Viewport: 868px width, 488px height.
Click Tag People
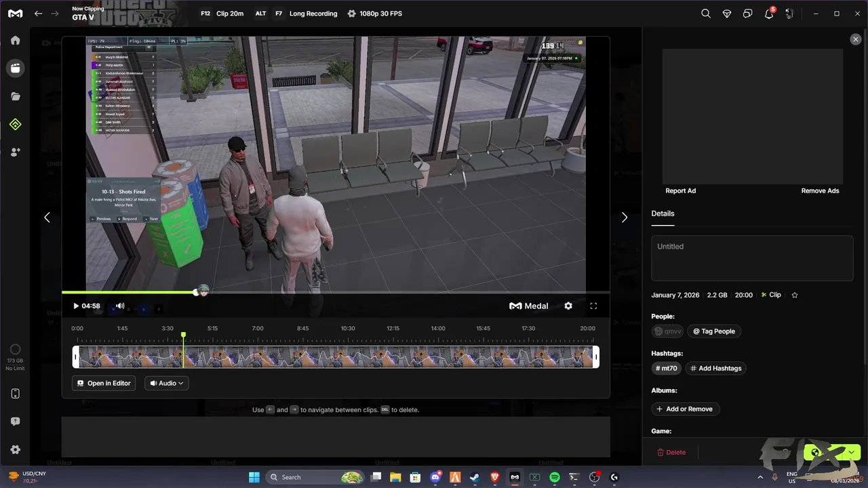(714, 331)
